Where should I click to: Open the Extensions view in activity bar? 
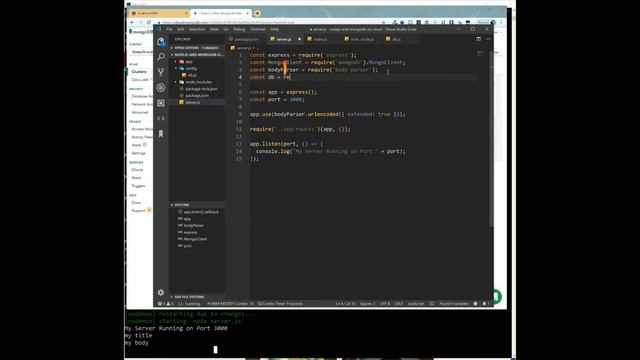coord(161,103)
